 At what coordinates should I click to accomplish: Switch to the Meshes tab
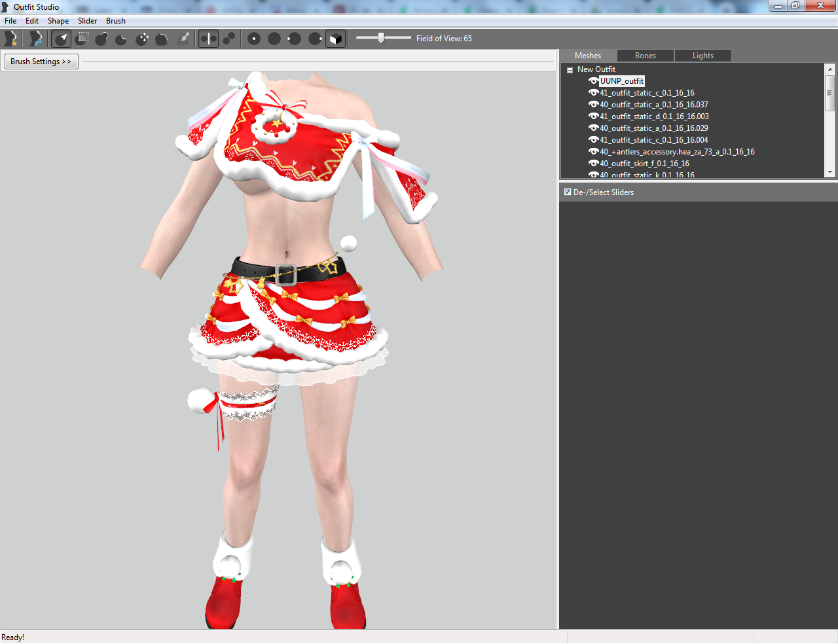pos(588,56)
